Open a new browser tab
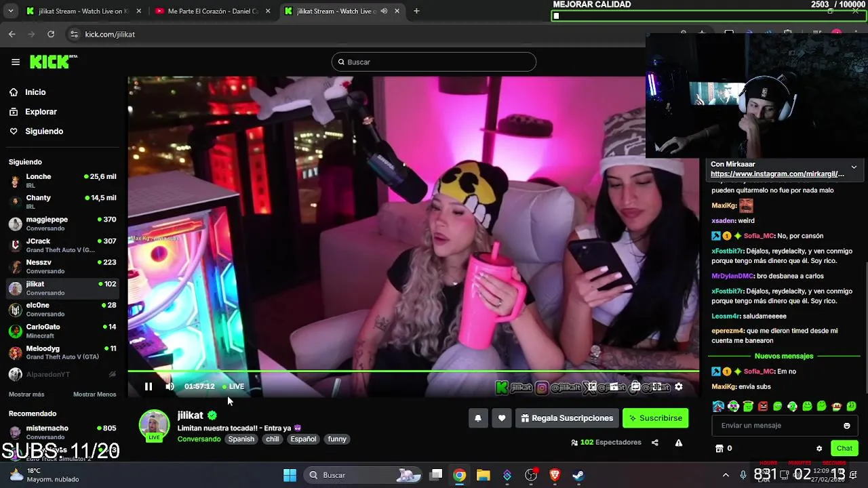Image resolution: width=868 pixels, height=488 pixels. point(416,11)
